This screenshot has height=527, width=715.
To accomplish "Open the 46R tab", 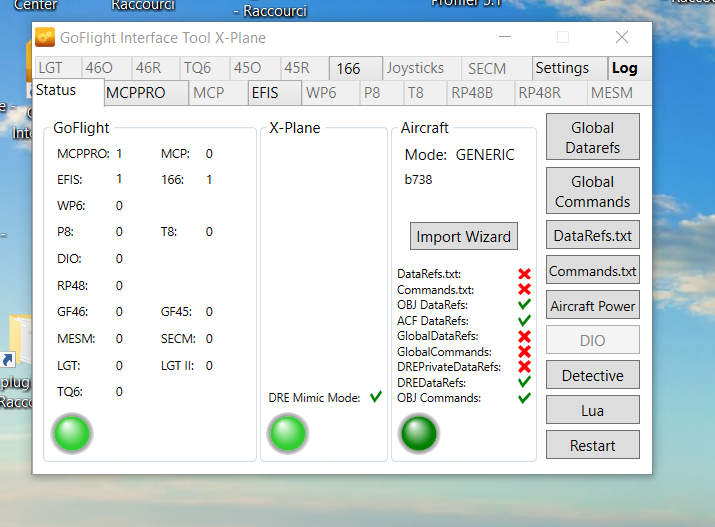I will tap(156, 68).
